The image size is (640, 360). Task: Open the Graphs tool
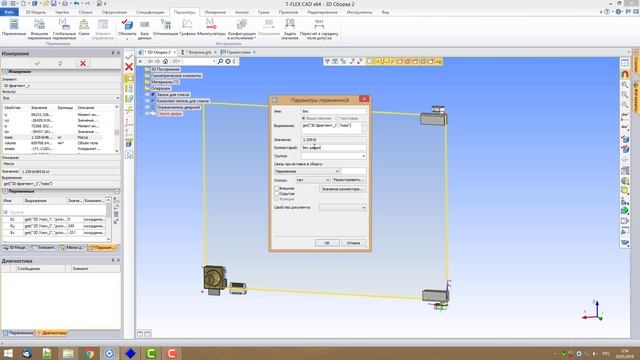[187, 28]
